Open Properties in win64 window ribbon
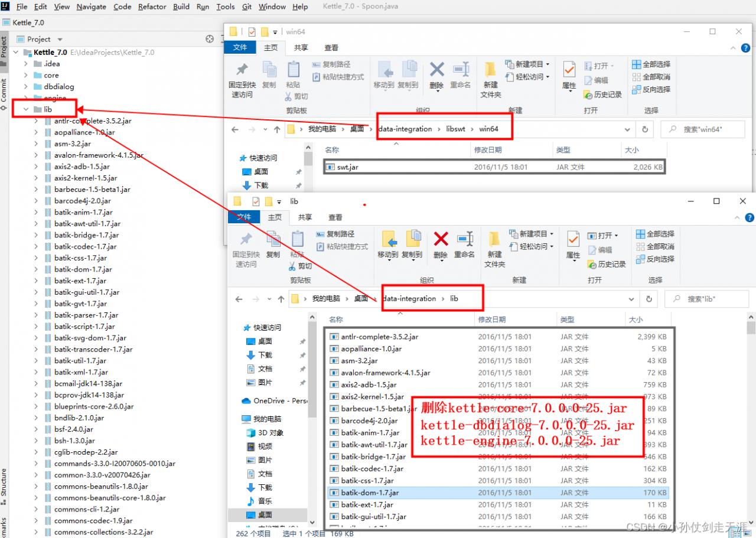 [x=569, y=75]
